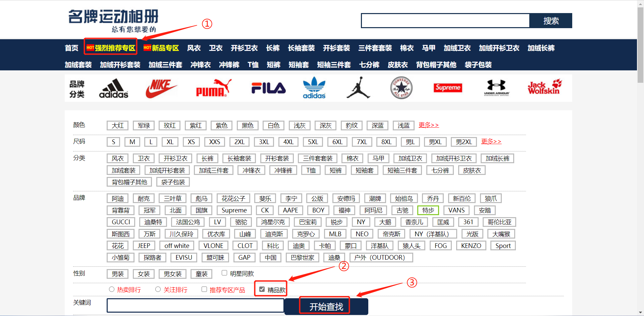Open 风衣 in the navigation bar
Viewport: 644px width, 316px height.
[194, 48]
